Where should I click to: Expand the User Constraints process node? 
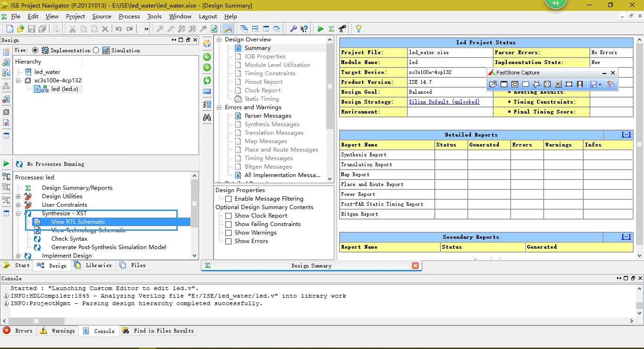(18, 205)
